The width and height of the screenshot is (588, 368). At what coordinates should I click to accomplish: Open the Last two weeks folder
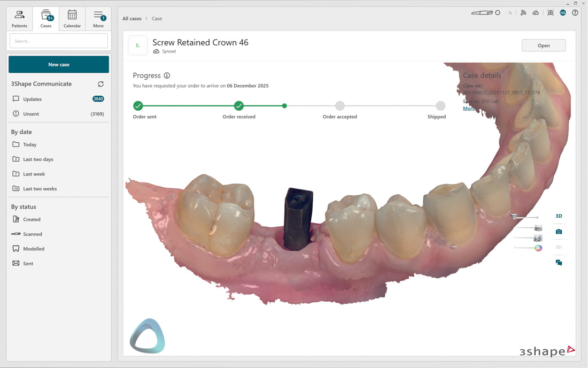tap(40, 188)
